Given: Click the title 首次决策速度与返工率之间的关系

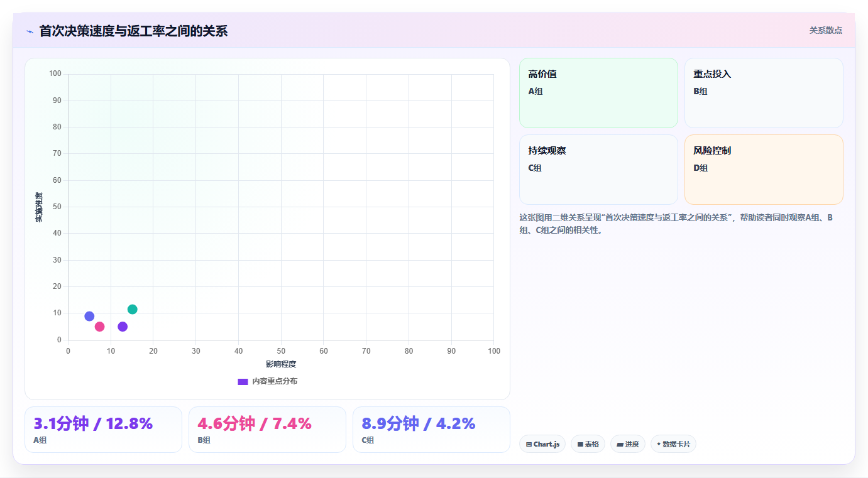Looking at the screenshot, I should click(133, 31).
